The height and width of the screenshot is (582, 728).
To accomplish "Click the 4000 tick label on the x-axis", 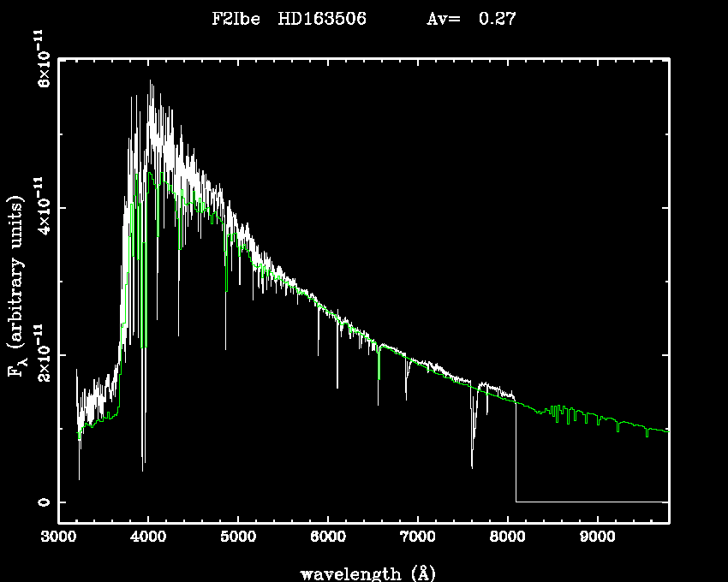I will [148, 537].
